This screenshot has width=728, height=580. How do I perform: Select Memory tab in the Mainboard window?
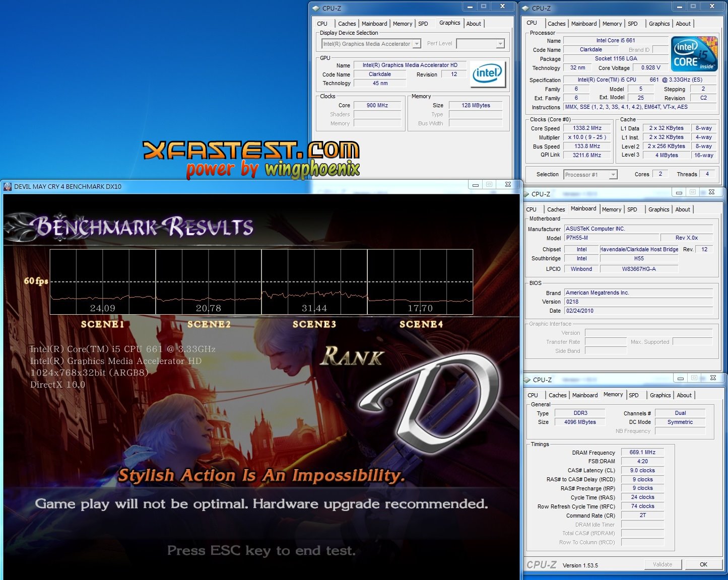tap(612, 209)
